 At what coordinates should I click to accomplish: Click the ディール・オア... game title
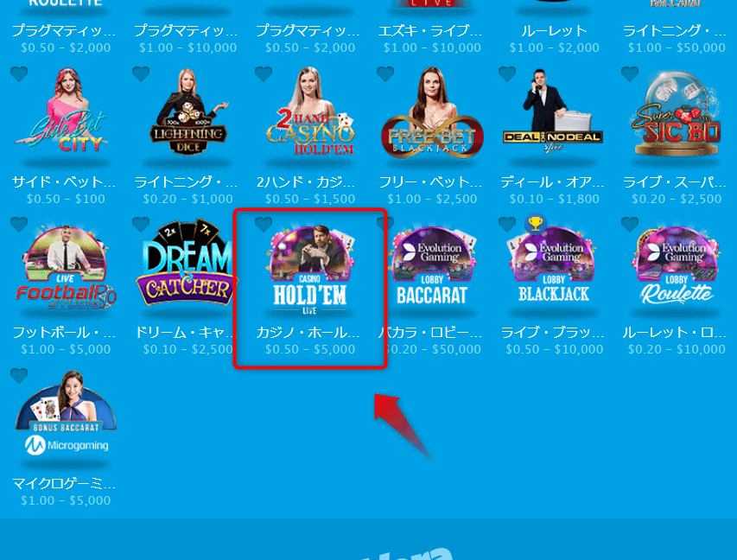coord(552,182)
